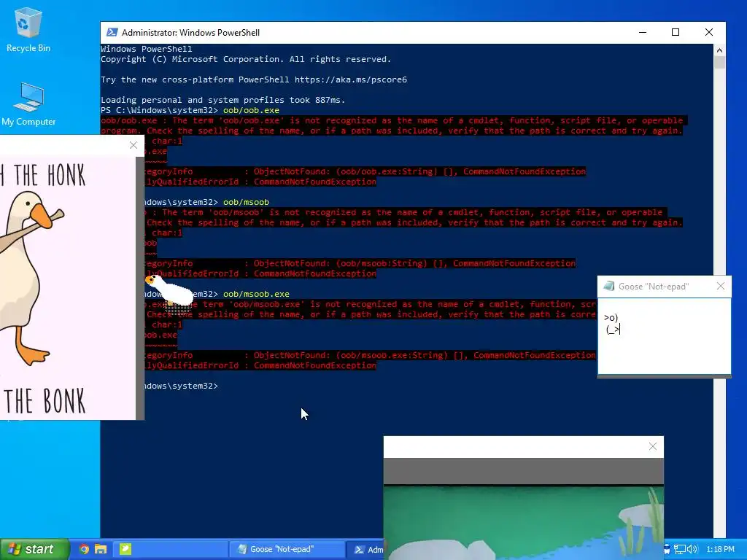Image resolution: width=747 pixels, height=560 pixels.
Task: Click the Administrator: Windows PowerShell title text
Action: coord(190,32)
